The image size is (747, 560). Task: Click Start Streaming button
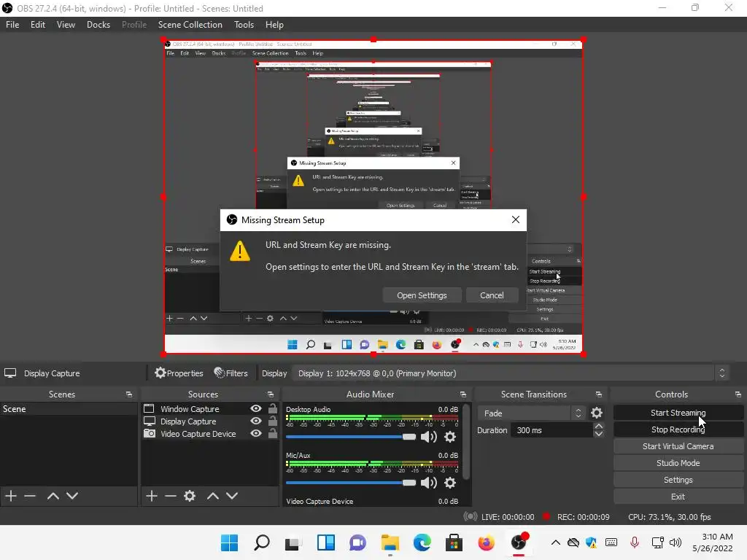coord(678,413)
